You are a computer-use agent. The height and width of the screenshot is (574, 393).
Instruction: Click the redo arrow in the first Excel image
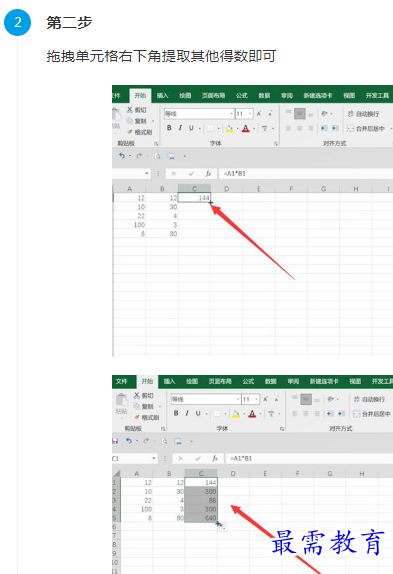pyautogui.click(x=139, y=156)
